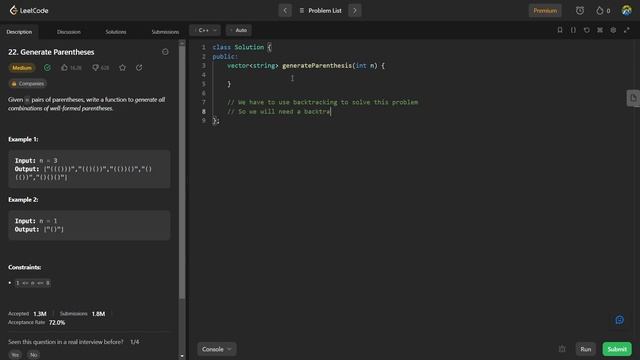Viewport: 640px width, 360px height.
Task: Click the 'Constraints:' heading
Action: tap(24, 267)
